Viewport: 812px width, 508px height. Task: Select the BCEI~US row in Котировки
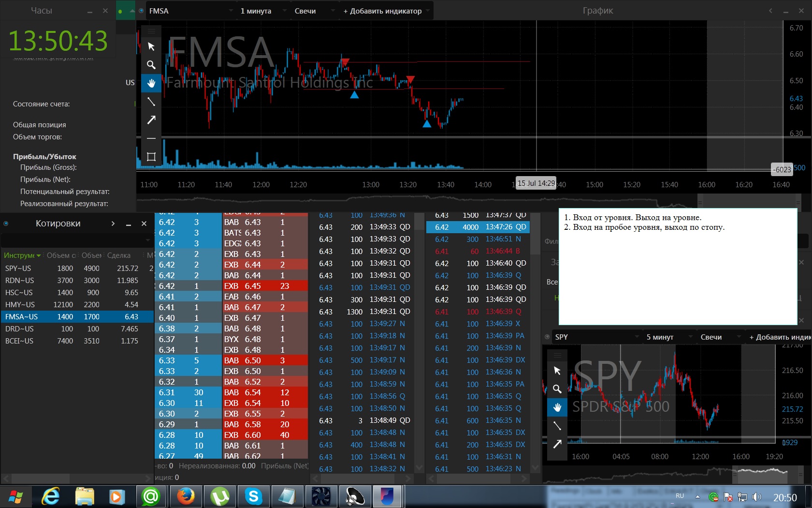(77, 341)
